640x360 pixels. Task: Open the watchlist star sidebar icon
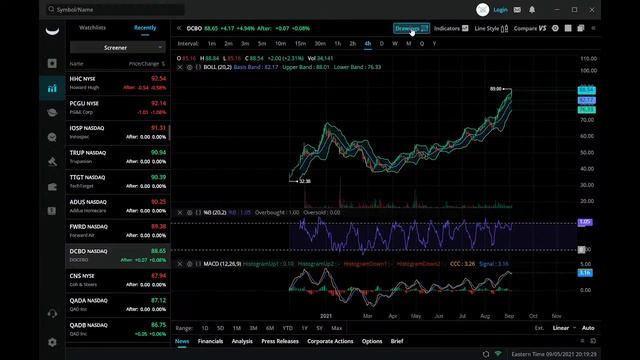(52, 63)
